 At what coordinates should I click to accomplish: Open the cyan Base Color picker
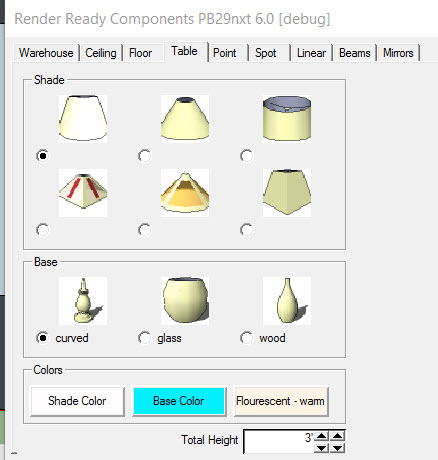pyautogui.click(x=179, y=401)
